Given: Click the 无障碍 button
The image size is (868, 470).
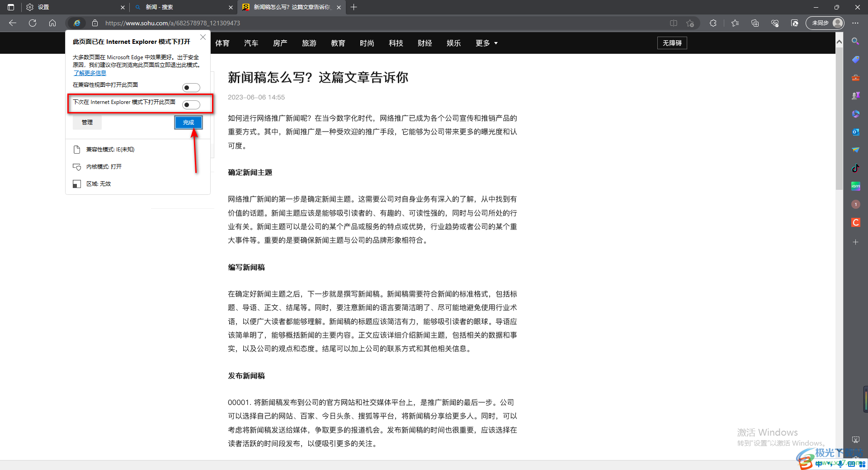Looking at the screenshot, I should click(672, 43).
